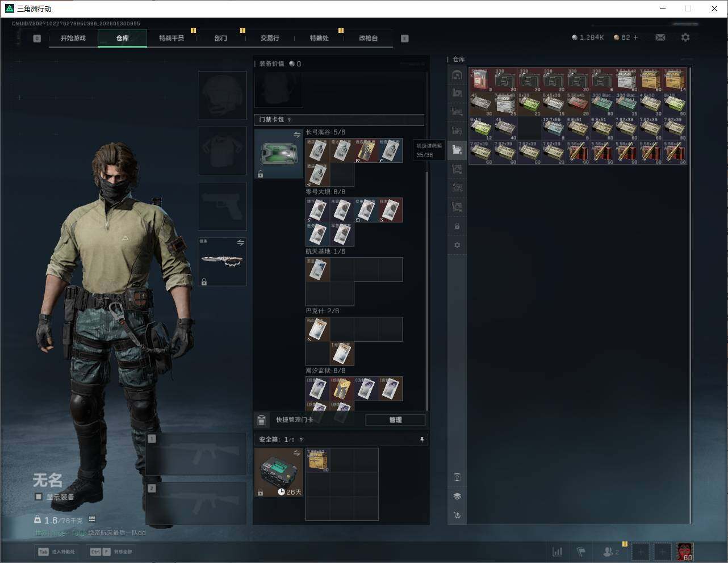The width and height of the screenshot is (728, 563).
Task: Open the help question mark beside 安全箱
Action: (x=301, y=439)
